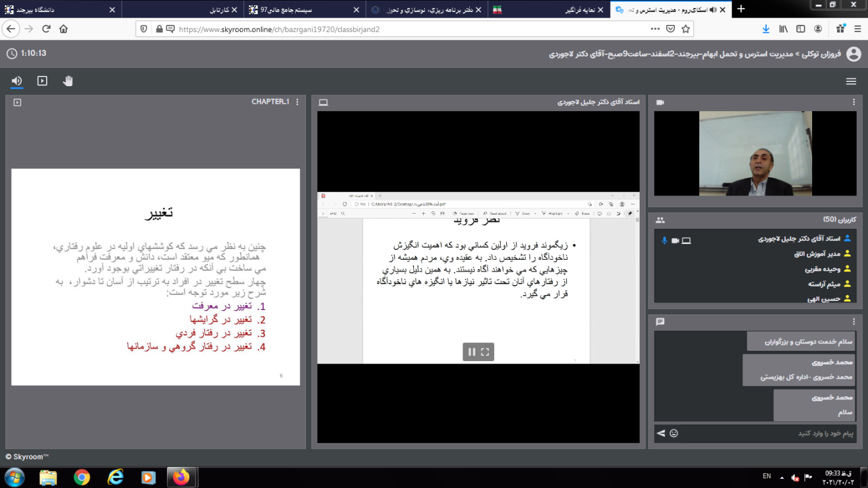This screenshot has width=868, height=488.
Task: Open a new browser tab
Action: coord(741,9)
